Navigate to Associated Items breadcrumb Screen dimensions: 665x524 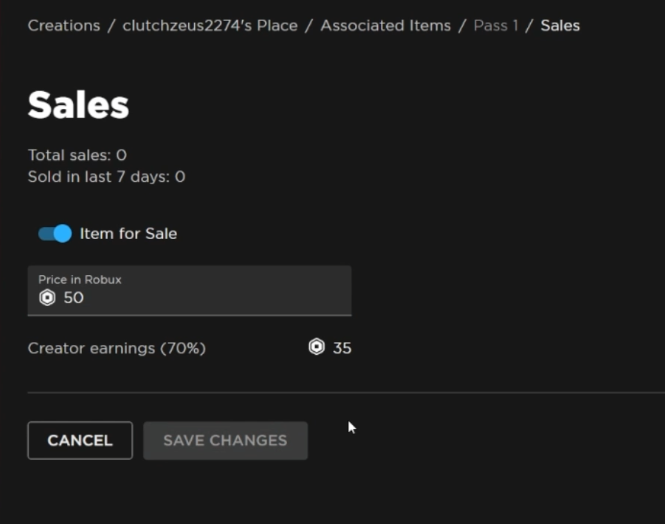(385, 25)
